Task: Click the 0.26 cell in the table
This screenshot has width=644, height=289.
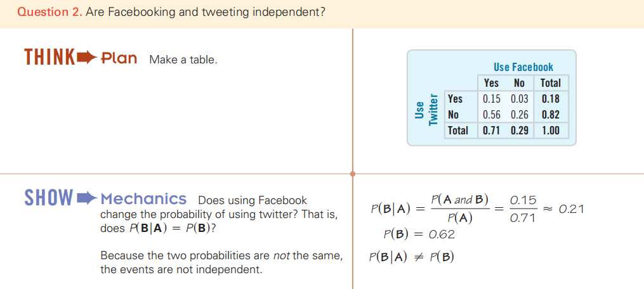Action: (519, 115)
